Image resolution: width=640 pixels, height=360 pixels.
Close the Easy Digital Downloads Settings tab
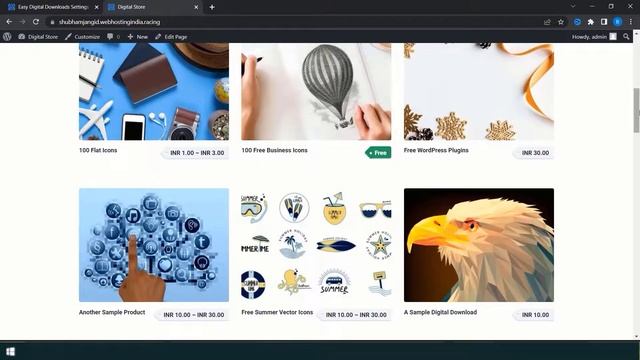(x=96, y=7)
